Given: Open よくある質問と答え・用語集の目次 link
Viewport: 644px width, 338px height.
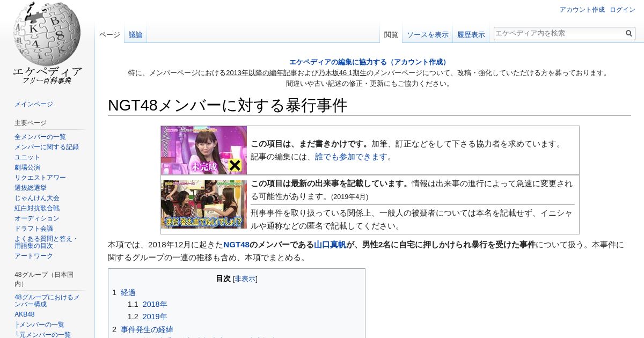Looking at the screenshot, I should 46,243.
